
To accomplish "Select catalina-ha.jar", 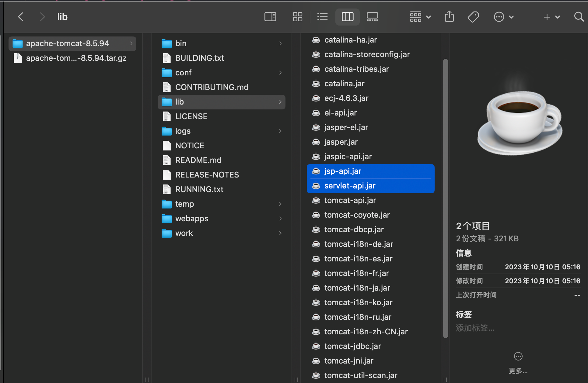I will click(x=371, y=40).
